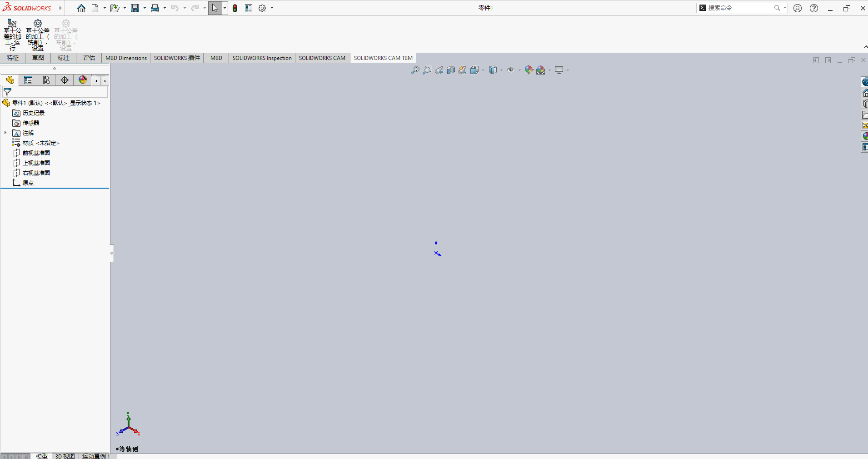
Task: Open an existing file icon
Action: [x=115, y=8]
